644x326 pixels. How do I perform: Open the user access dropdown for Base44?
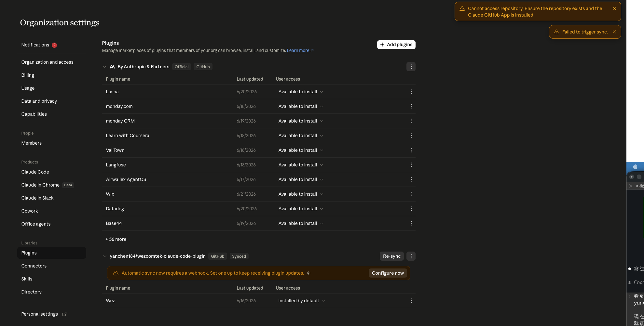(301, 223)
